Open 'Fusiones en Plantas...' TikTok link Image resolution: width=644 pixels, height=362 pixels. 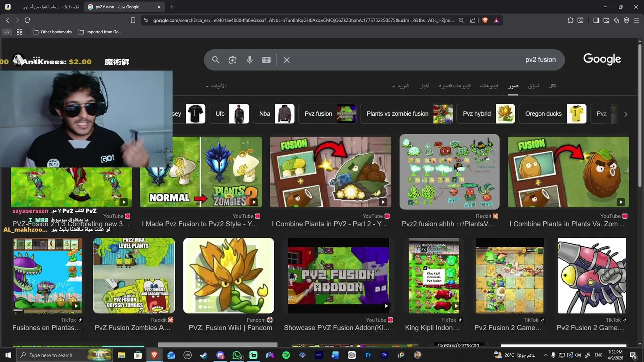coord(47,328)
